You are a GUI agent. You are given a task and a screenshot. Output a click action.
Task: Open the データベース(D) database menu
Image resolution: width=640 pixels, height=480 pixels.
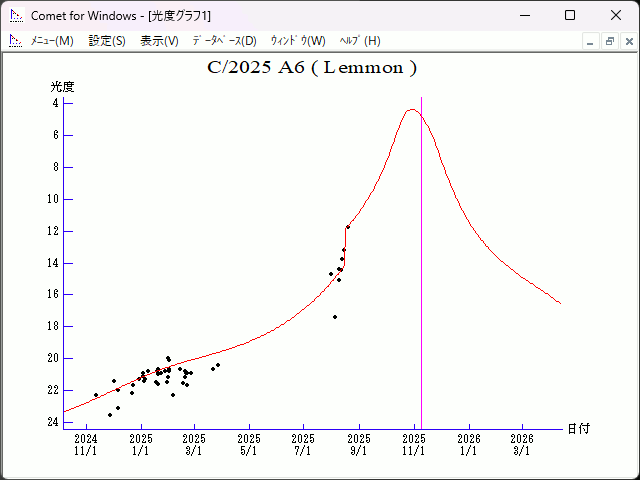point(224,41)
